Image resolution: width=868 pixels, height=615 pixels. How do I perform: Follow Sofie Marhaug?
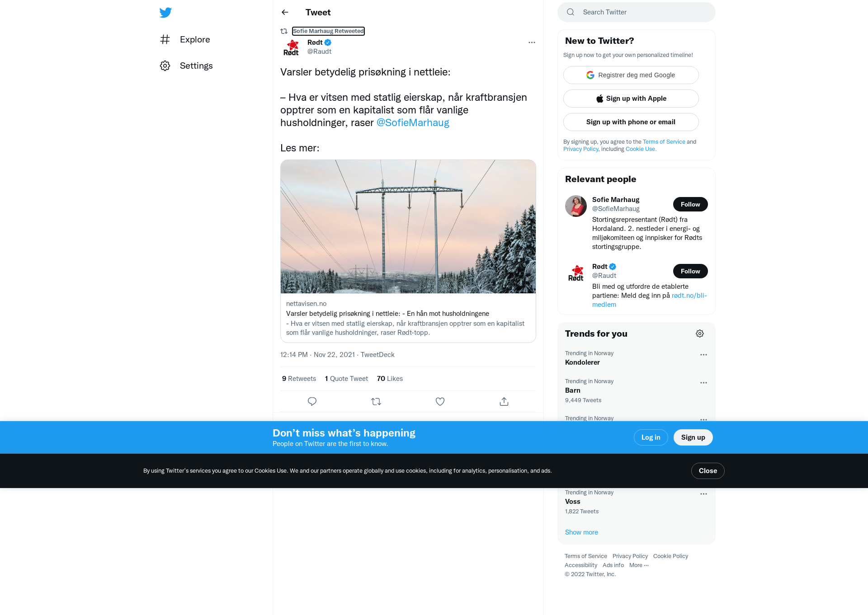(690, 204)
